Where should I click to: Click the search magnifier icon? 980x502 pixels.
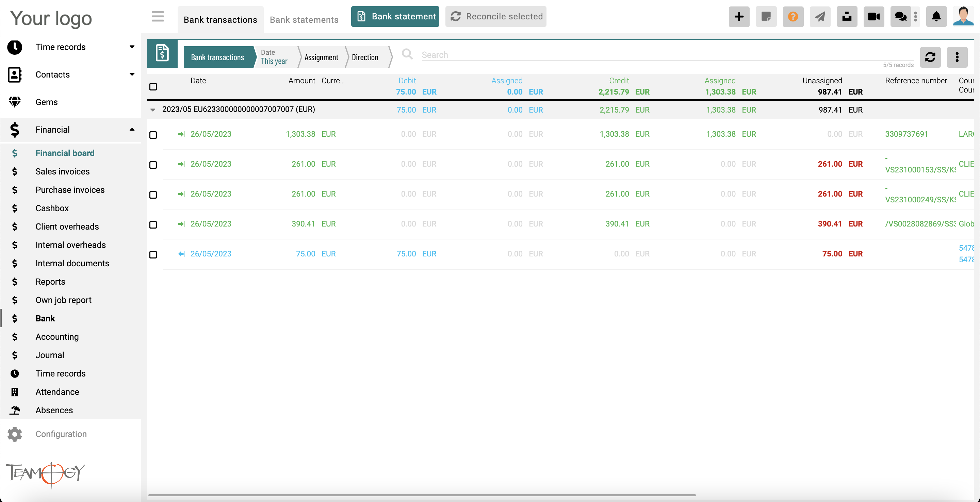[407, 54]
